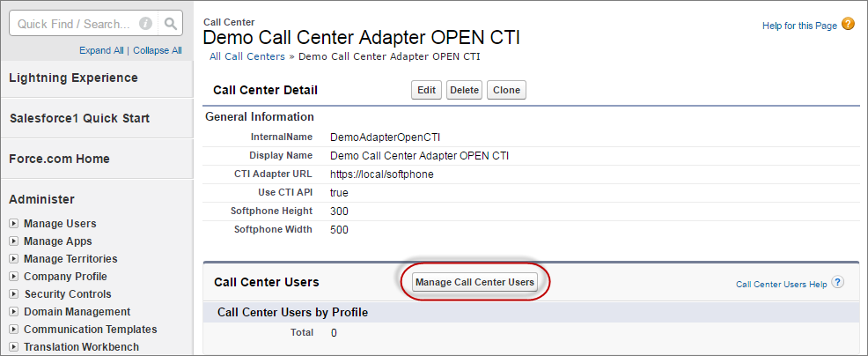
Task: Select the Total value 0
Action: [x=334, y=333]
